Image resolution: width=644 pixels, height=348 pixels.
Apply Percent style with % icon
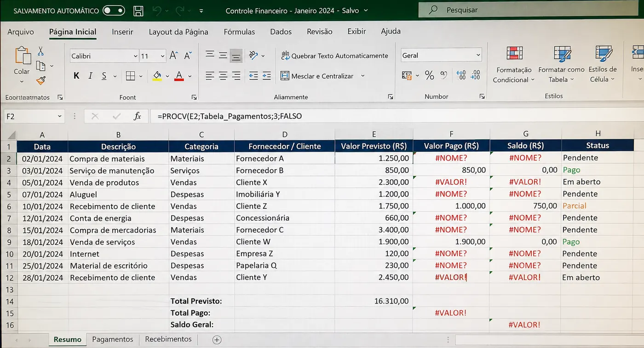430,75
